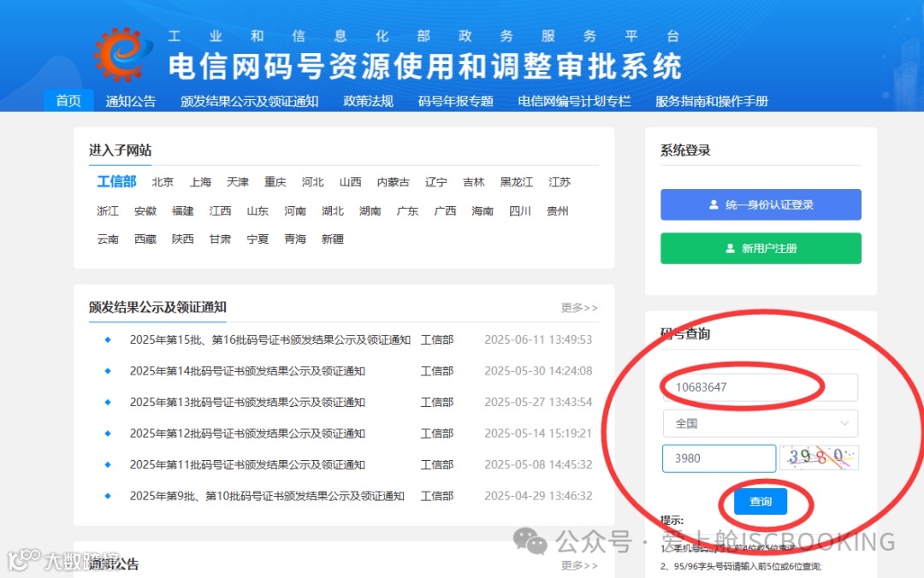Open the 安徽 sub-site

145,211
